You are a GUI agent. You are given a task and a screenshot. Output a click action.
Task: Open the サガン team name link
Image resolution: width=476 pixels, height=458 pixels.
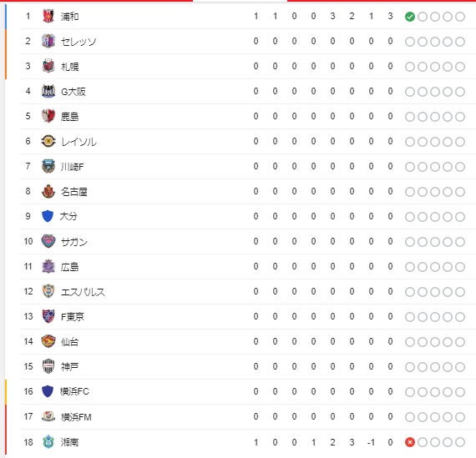click(x=74, y=242)
